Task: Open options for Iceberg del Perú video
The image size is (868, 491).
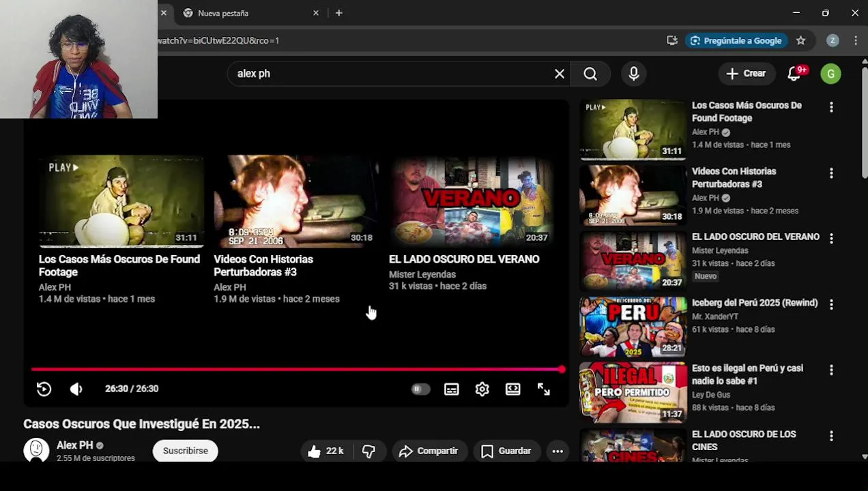Action: pyautogui.click(x=831, y=304)
